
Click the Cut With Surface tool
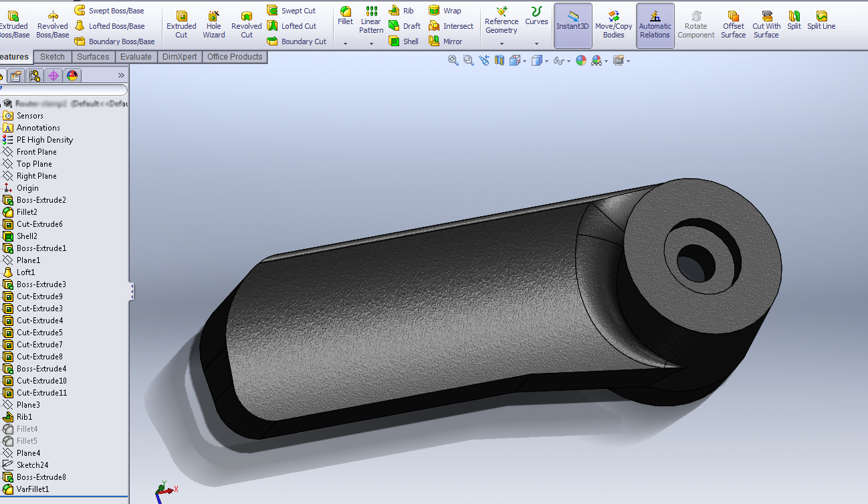(766, 25)
